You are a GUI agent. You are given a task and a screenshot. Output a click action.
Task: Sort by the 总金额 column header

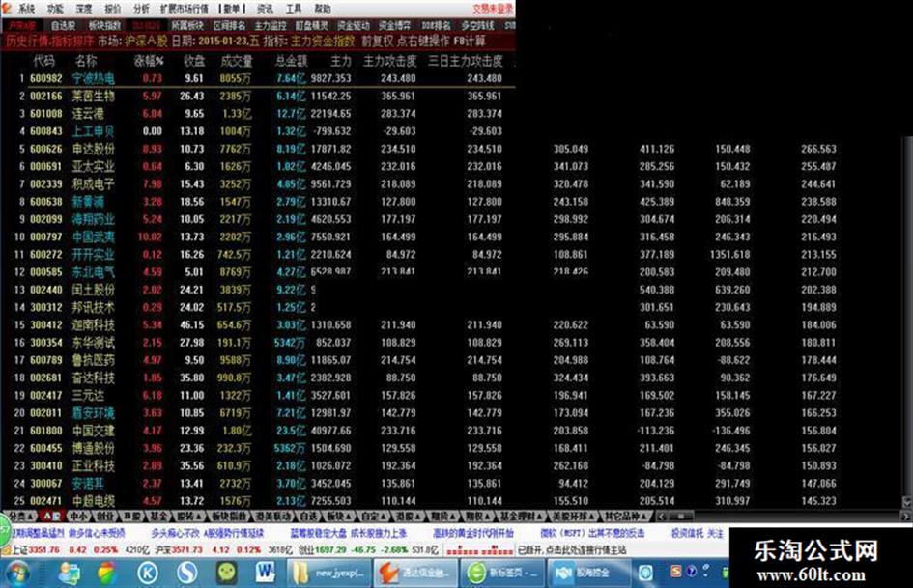(291, 61)
